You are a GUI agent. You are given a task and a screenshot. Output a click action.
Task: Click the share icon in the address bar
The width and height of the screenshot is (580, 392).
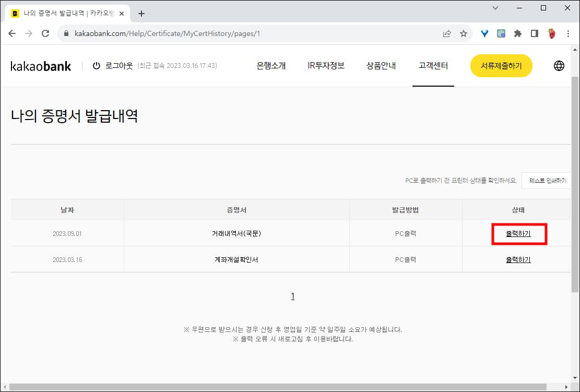[446, 33]
